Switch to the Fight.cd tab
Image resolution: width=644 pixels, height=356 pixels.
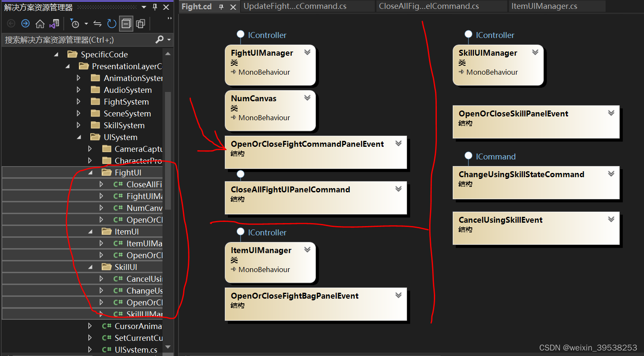(197, 7)
